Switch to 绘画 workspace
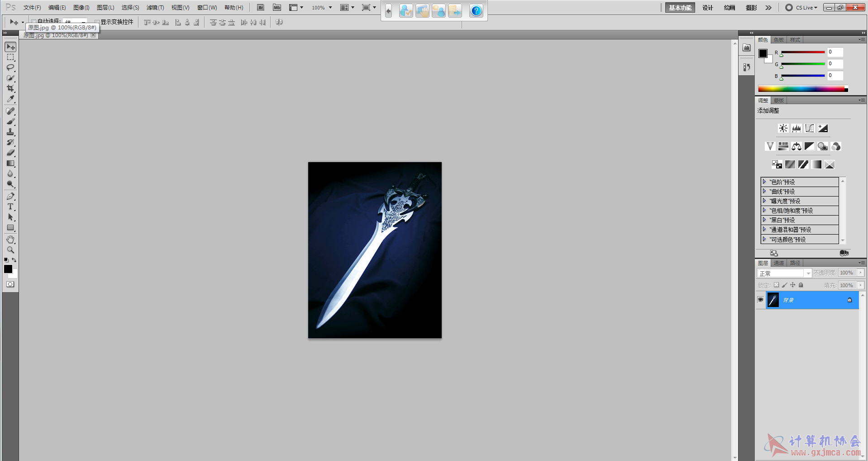The width and height of the screenshot is (868, 461). pos(729,8)
